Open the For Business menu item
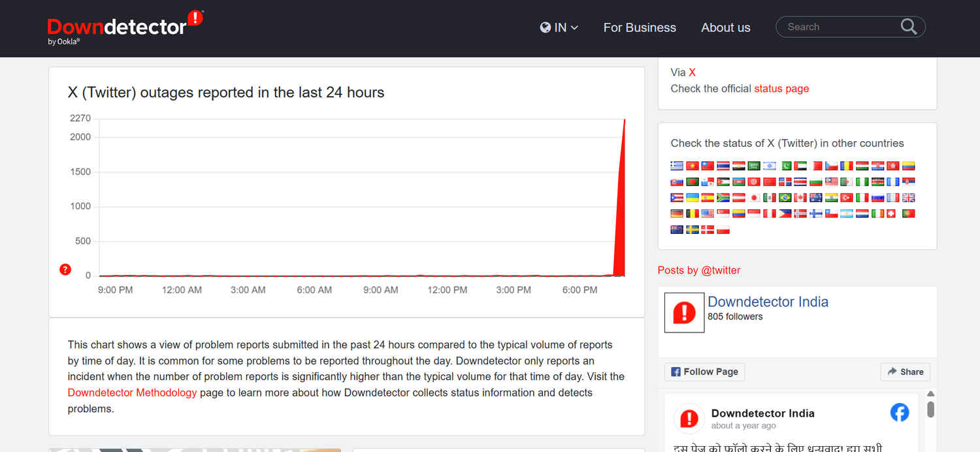This screenshot has width=980, height=452. pos(640,27)
